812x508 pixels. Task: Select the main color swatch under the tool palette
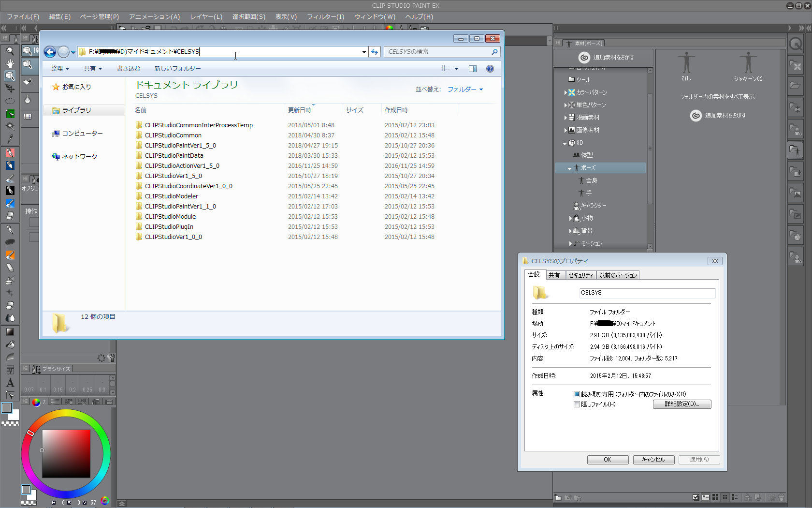(x=7, y=408)
